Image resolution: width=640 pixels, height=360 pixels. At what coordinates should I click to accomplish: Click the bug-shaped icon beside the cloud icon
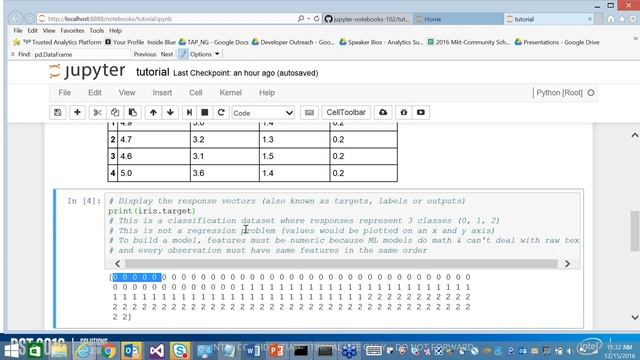click(404, 112)
